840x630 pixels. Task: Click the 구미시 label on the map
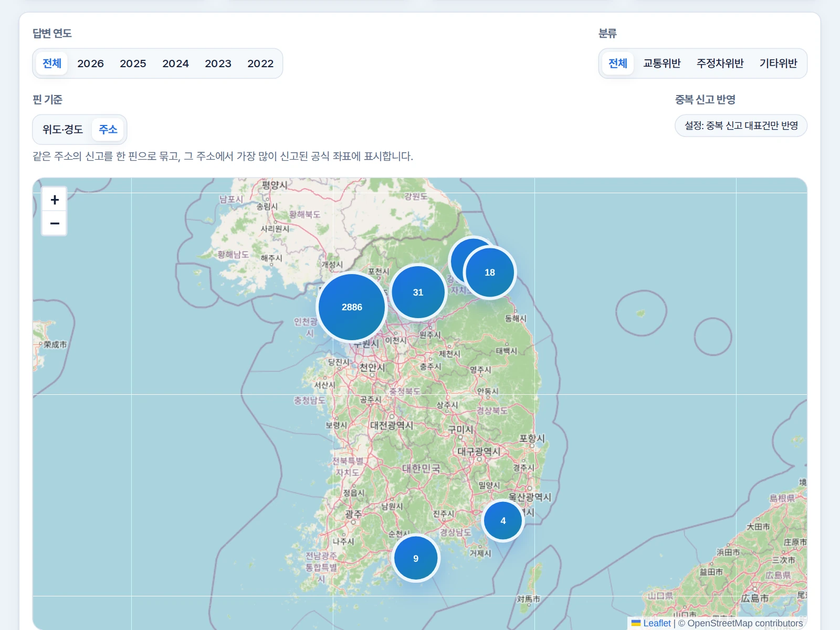coord(460,429)
